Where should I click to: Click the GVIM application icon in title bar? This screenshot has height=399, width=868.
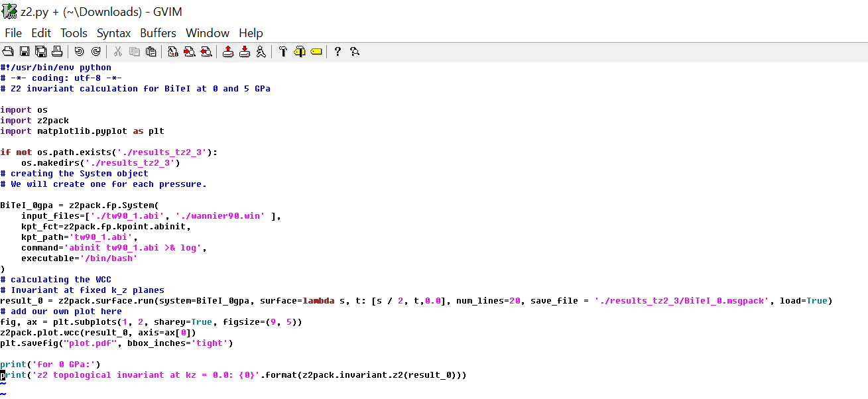[10, 12]
